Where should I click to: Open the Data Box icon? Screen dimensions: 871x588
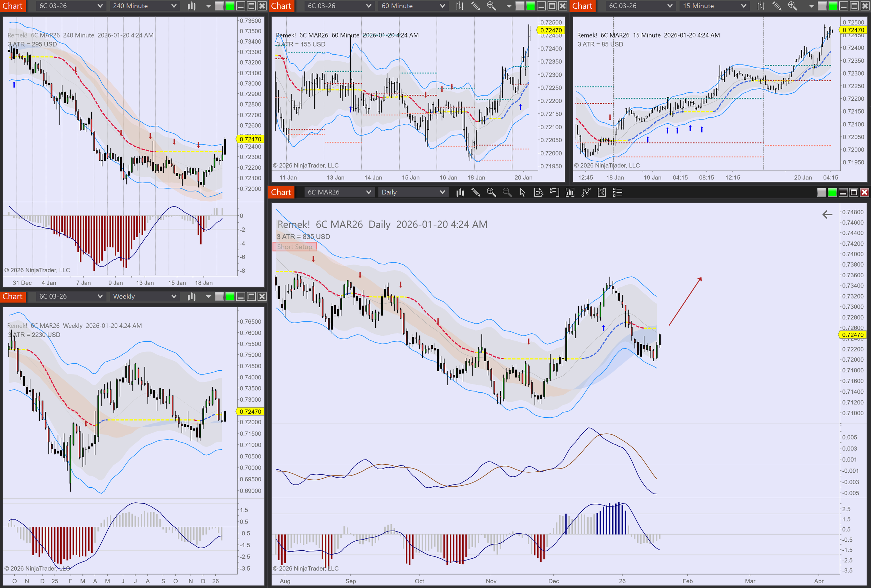pyautogui.click(x=539, y=192)
